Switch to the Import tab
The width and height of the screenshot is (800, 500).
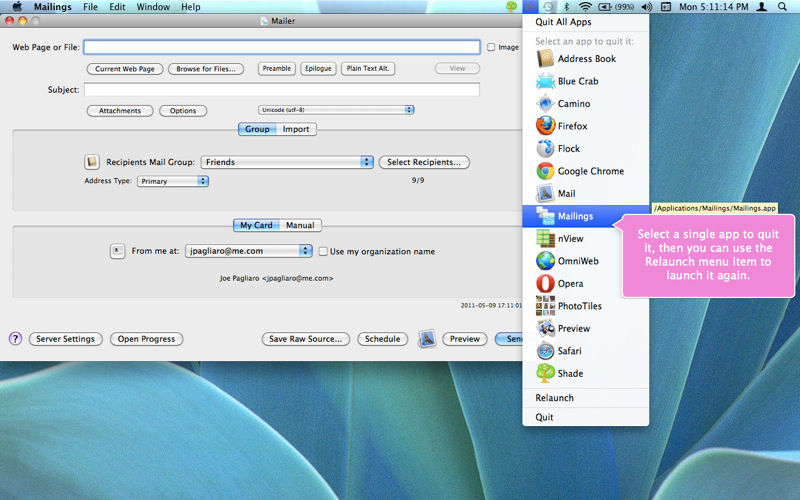tap(296, 129)
